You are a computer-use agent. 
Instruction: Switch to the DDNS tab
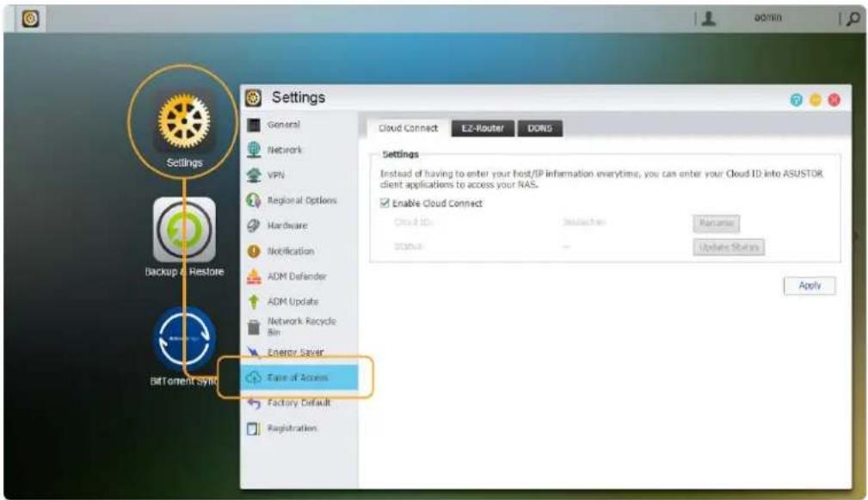pyautogui.click(x=539, y=128)
